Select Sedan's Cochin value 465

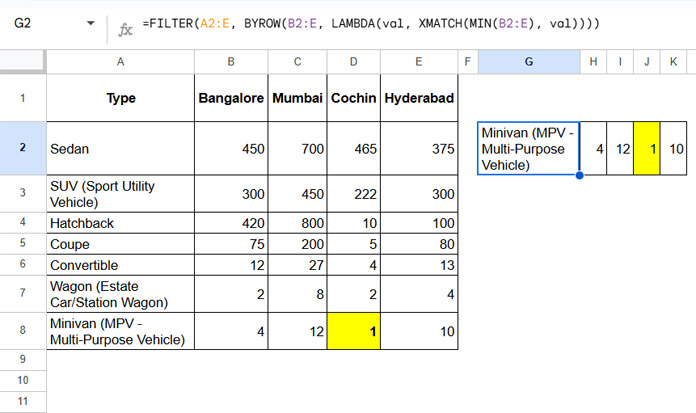(x=353, y=148)
